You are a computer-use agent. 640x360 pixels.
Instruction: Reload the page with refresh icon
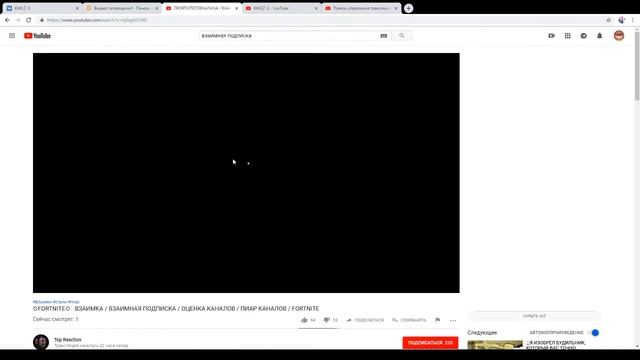(x=29, y=20)
